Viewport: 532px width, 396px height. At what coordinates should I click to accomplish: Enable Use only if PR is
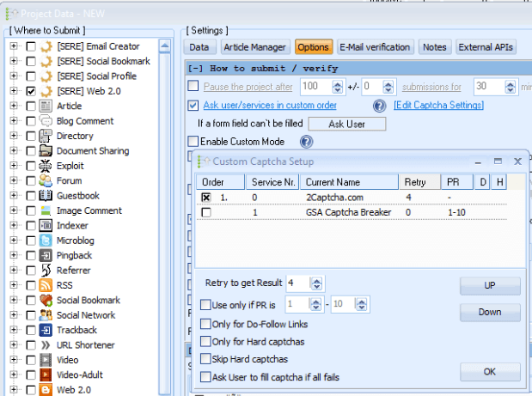point(205,304)
